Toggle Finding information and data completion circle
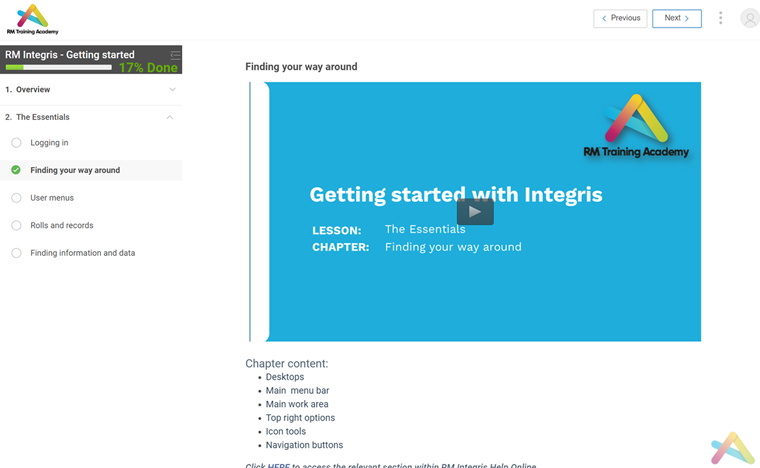Screen dimensions: 760x468 coord(16,253)
